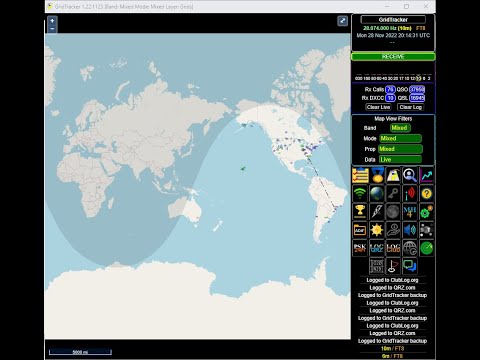Click the grid pattern icon in last row
480x360 pixels.
tap(377, 266)
